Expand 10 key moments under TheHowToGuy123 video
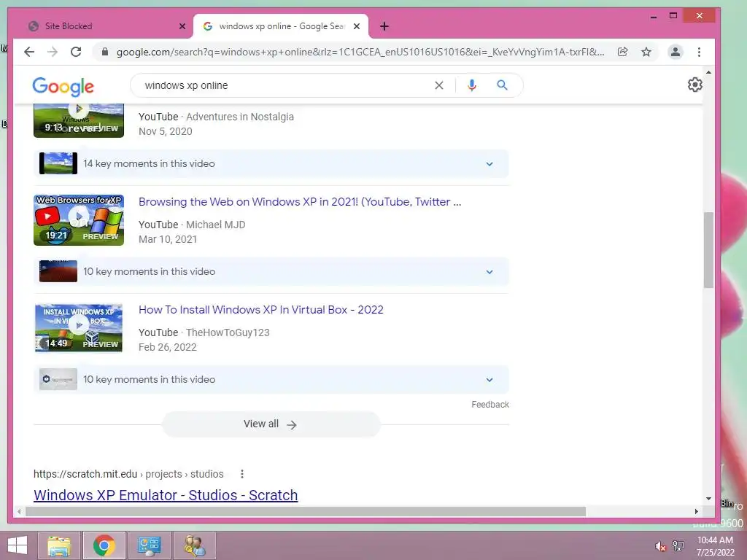747x560 pixels. tap(271, 379)
